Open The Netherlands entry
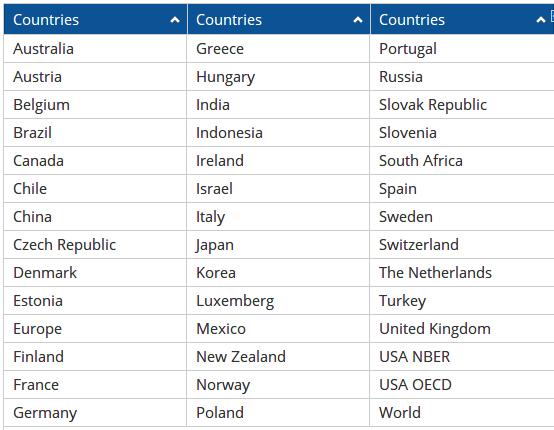554x430 pixels. (435, 273)
